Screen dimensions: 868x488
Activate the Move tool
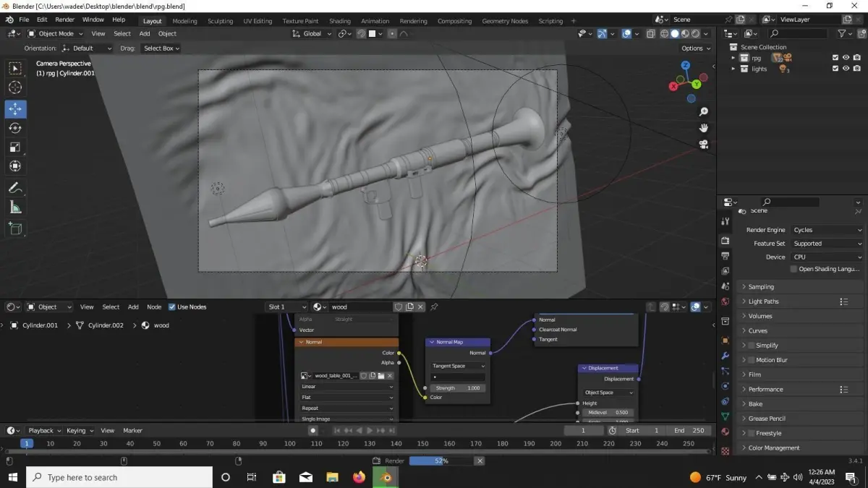[15, 109]
